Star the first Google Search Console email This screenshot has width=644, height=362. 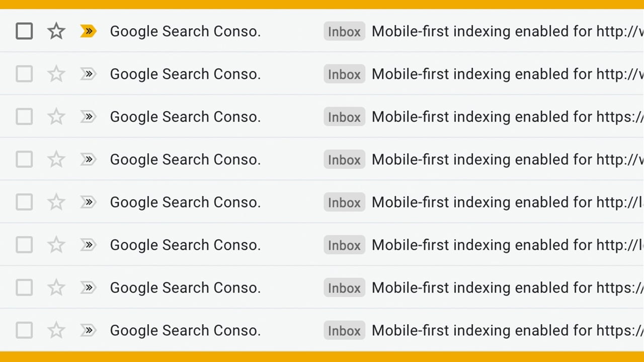point(56,31)
